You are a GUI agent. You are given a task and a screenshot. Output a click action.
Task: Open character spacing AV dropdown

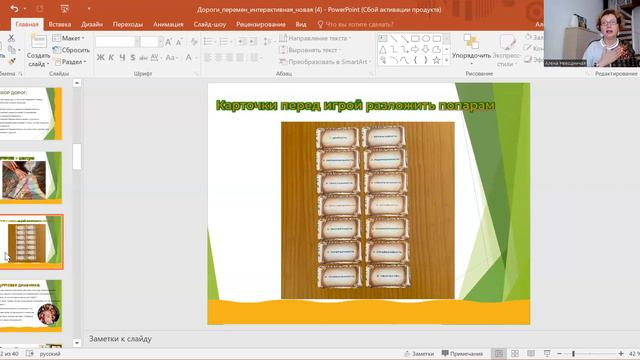click(156, 58)
